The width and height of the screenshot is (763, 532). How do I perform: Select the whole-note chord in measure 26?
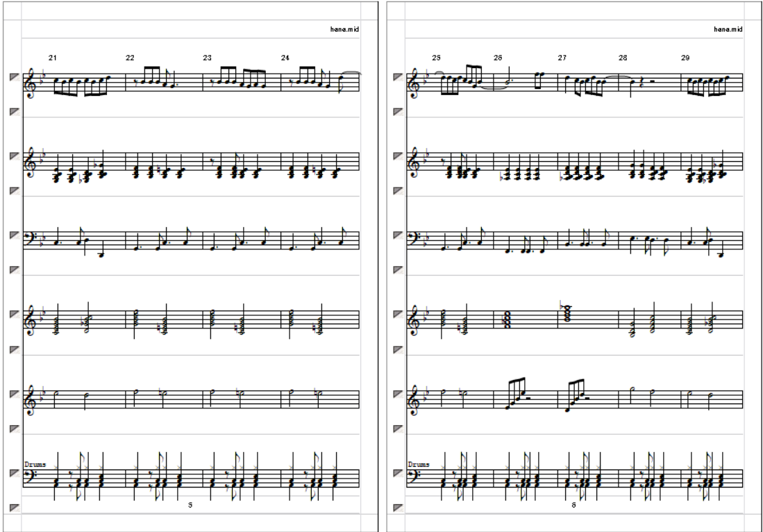[507, 319]
